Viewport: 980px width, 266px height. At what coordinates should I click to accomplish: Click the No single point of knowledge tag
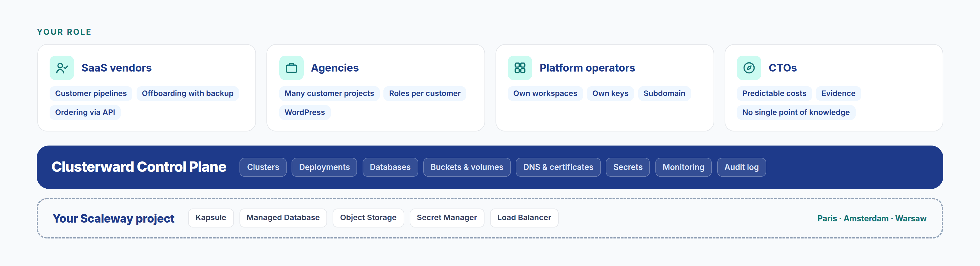point(796,113)
